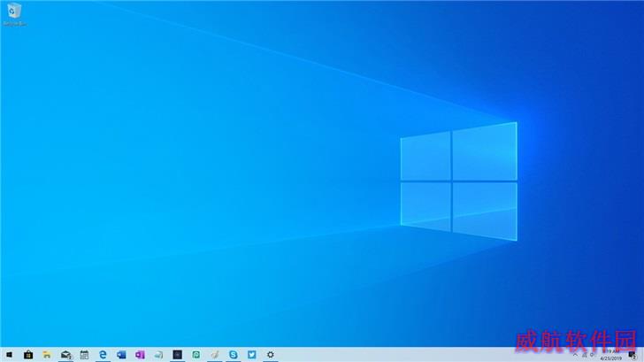The image size is (644, 362).
Task: Open the volume tray icon
Action: 593,355
